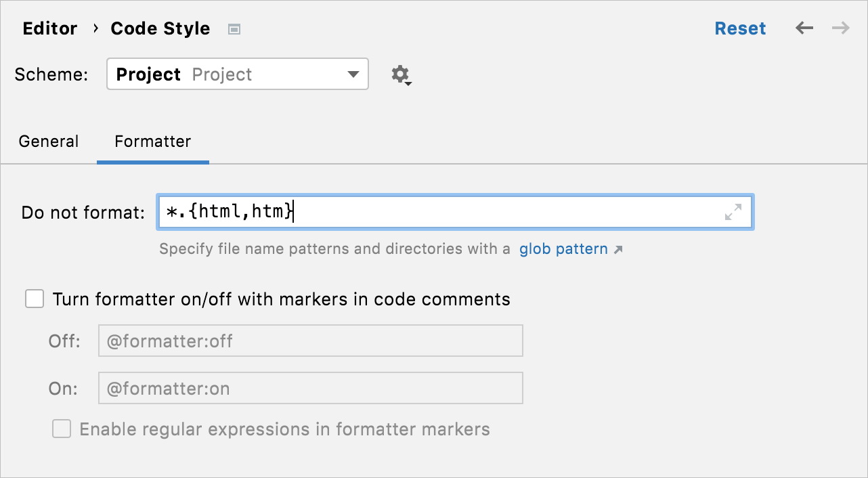Click the Scheme dropdown arrow

tap(353, 74)
